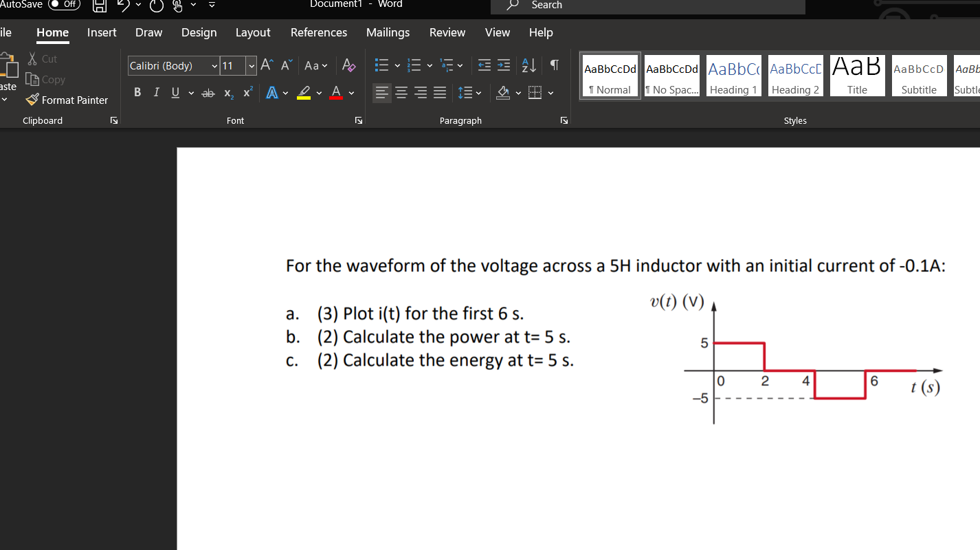
Task: Go to the References tab
Action: click(319, 32)
